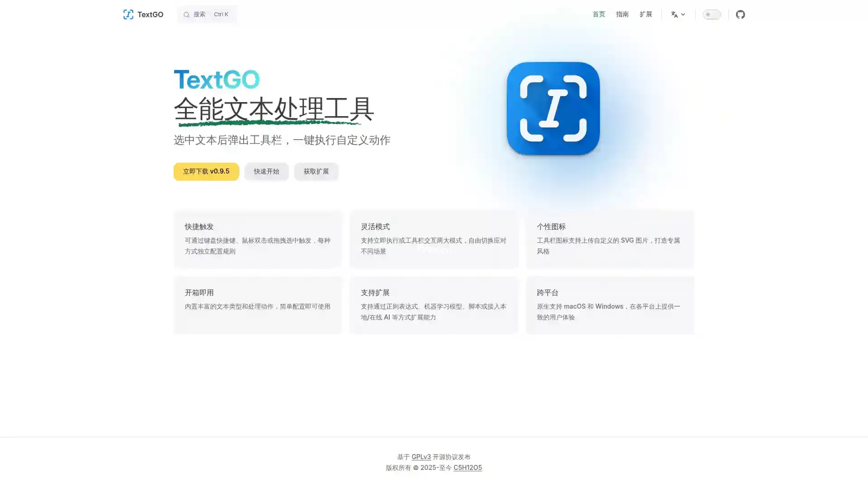Click the 快速开始 button
The width and height of the screenshot is (868, 488).
[x=266, y=171]
